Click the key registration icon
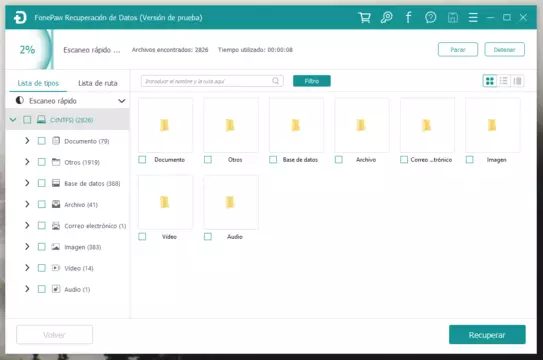543x360 pixels. coord(386,17)
